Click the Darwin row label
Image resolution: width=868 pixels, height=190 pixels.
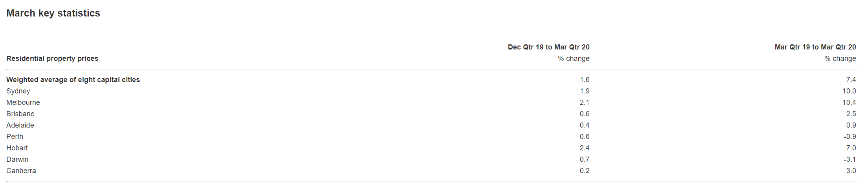coord(17,159)
